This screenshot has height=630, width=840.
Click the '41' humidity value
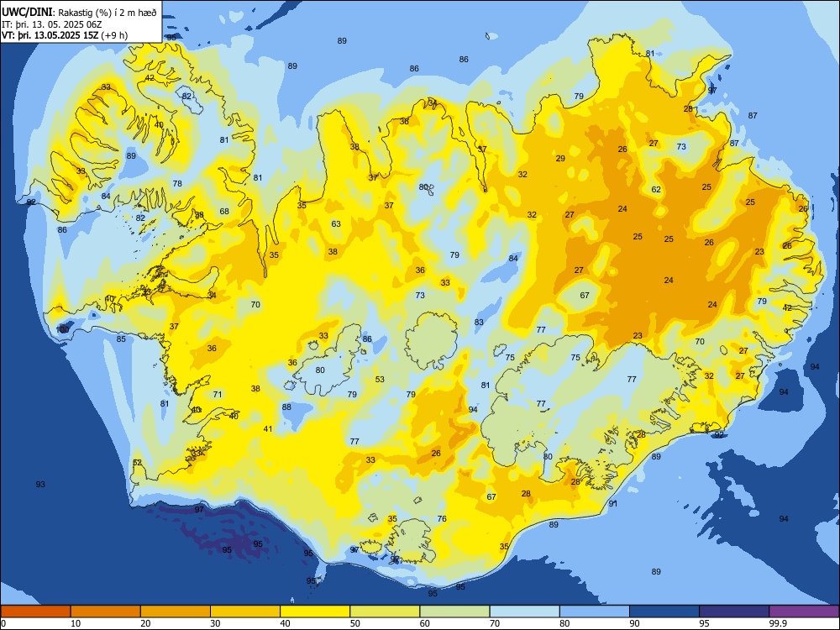[x=268, y=428]
